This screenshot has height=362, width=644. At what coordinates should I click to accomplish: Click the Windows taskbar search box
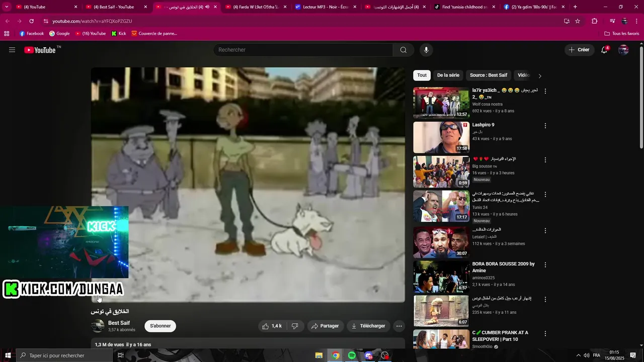tap(64, 355)
